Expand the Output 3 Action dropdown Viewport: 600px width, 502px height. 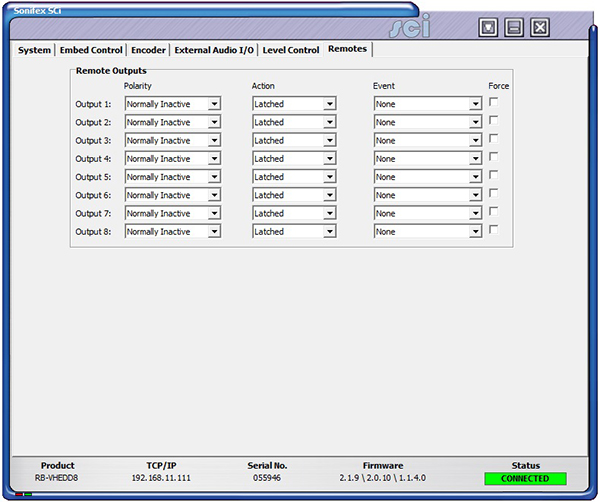point(294,140)
